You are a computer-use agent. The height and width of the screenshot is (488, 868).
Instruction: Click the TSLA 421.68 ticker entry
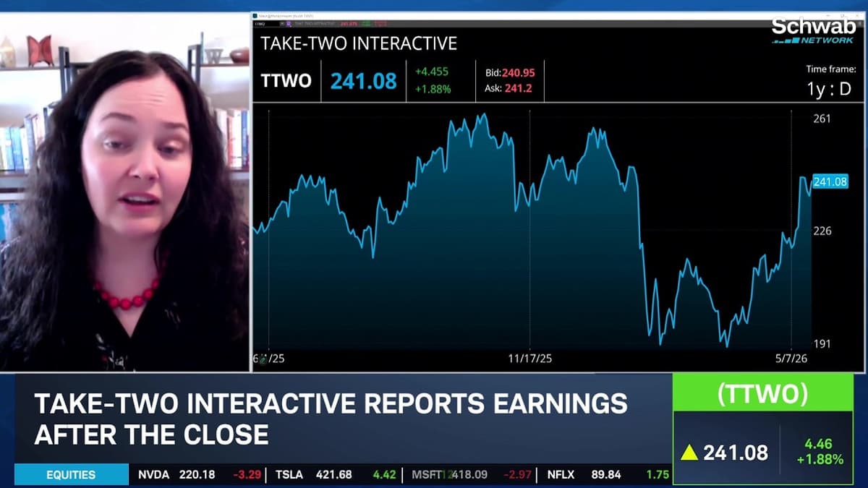(x=313, y=475)
